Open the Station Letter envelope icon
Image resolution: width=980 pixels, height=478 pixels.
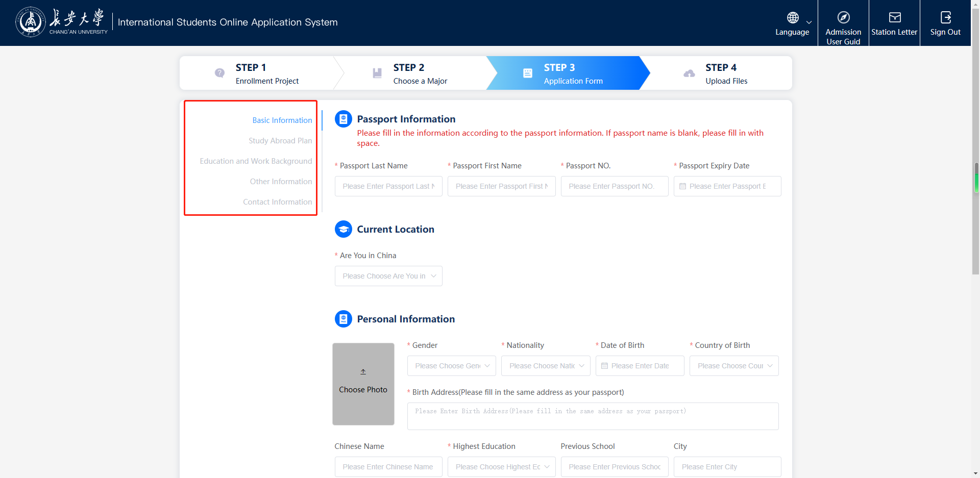(x=894, y=17)
